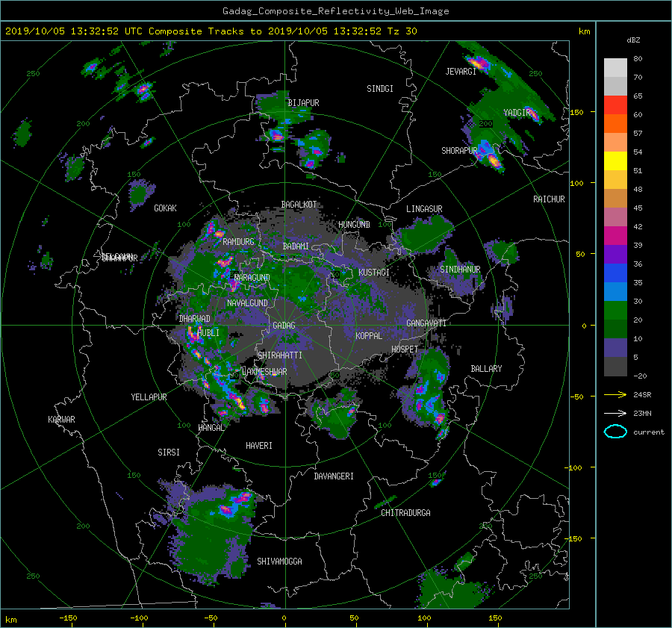
Task: Click the NAVALGUND city label
Action: [x=247, y=303]
